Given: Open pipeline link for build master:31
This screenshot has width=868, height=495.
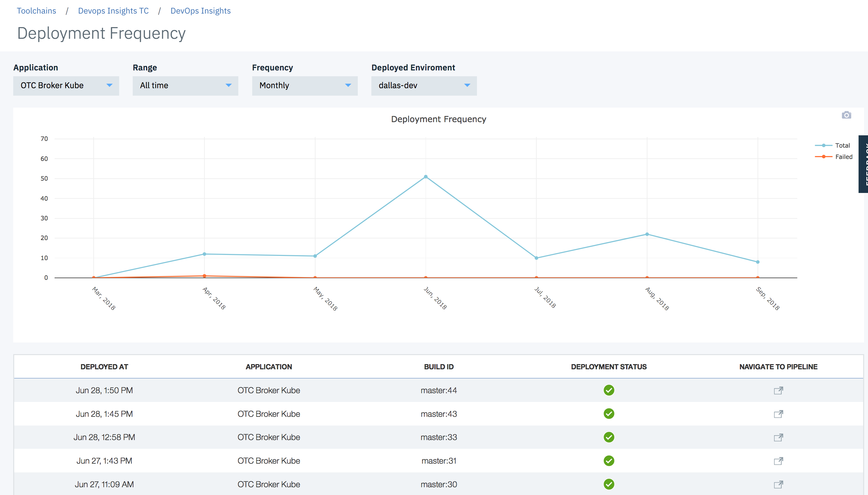Looking at the screenshot, I should coord(778,461).
